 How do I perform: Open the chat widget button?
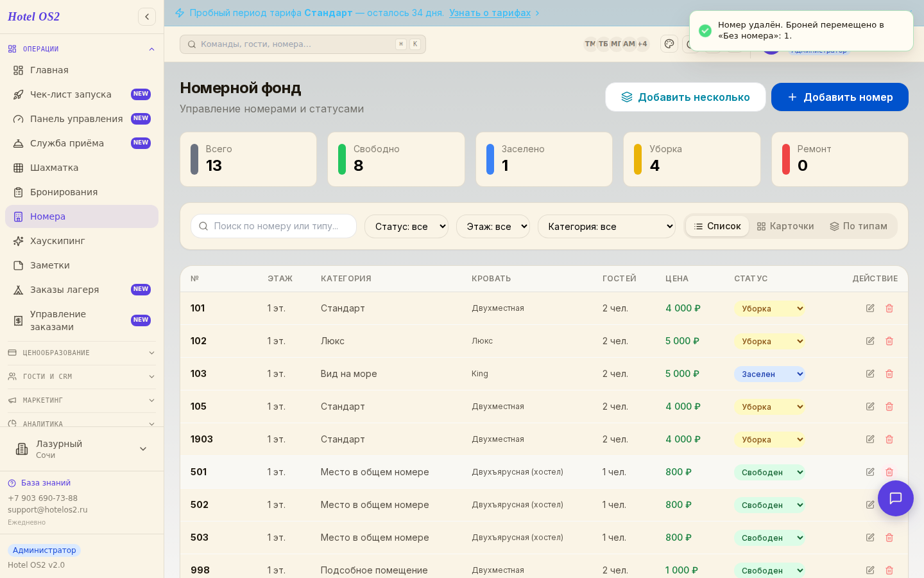click(896, 498)
